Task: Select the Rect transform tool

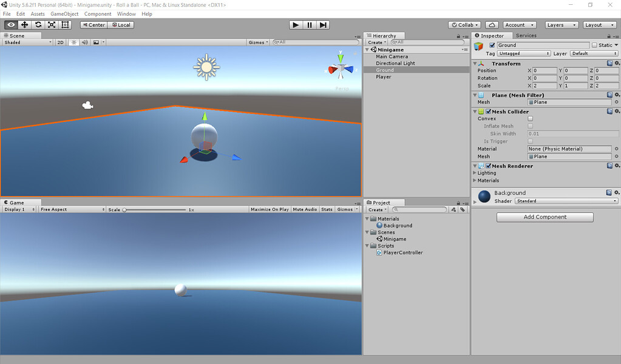Action: tap(65, 24)
